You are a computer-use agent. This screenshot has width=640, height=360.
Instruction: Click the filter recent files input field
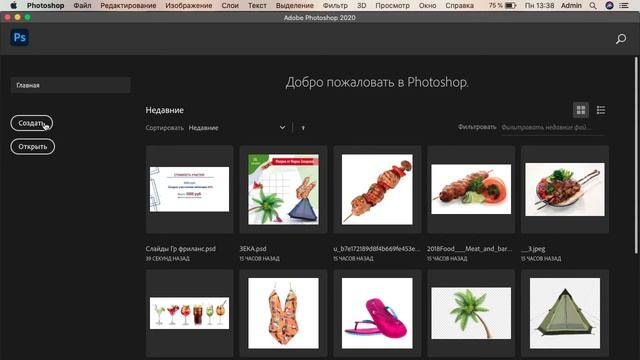[552, 127]
